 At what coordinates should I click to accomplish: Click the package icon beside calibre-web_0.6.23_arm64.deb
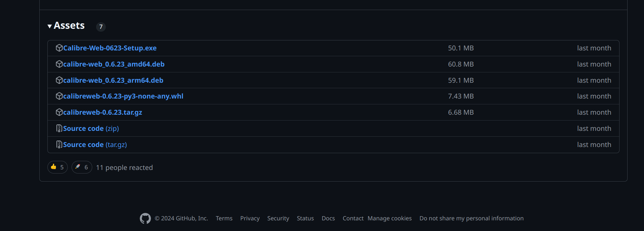tap(59, 80)
